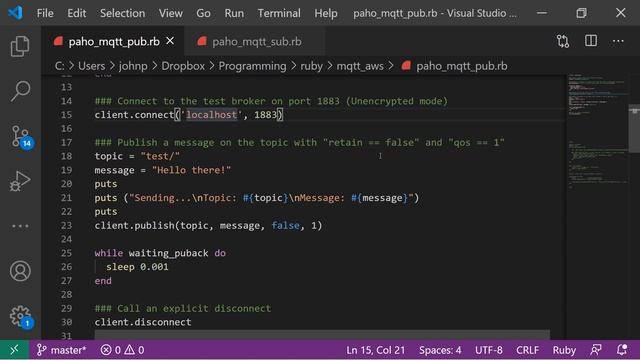
Task: Click line number 30 in the gutter
Action: point(66,322)
